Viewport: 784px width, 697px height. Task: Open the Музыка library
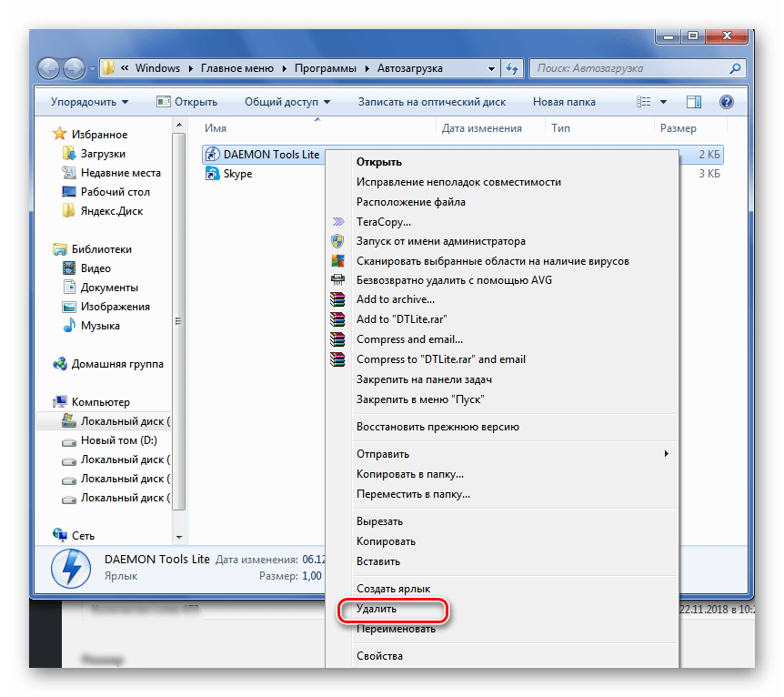click(x=100, y=326)
